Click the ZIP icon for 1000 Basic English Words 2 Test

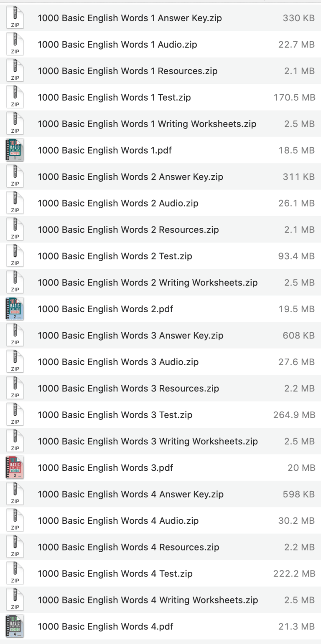point(15,256)
